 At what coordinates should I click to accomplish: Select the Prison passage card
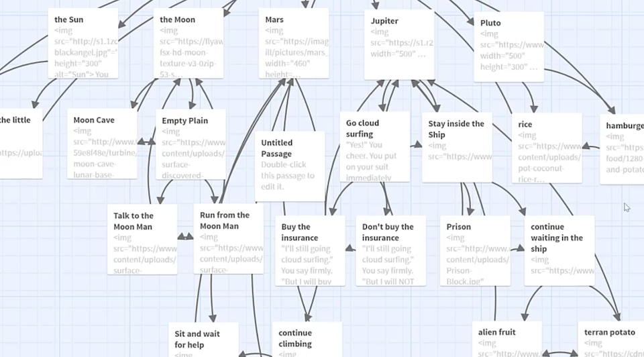(475, 250)
